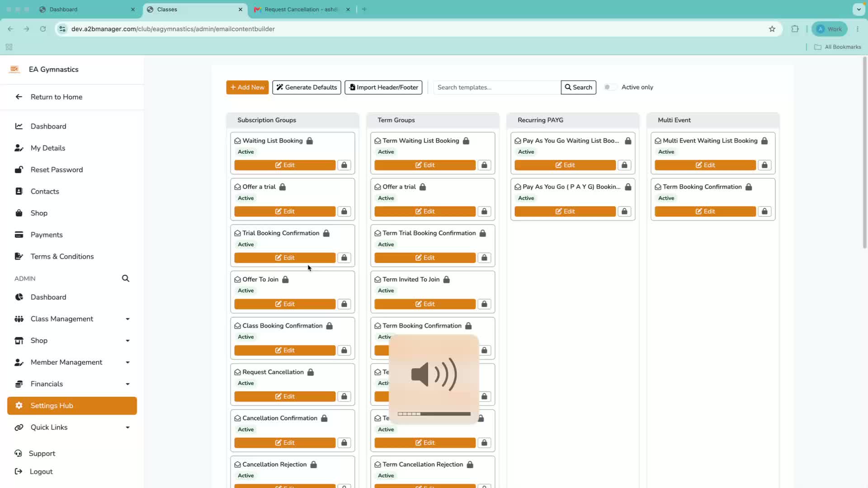
Task: Open the Request Cancellation Gmail tab
Action: point(302,9)
